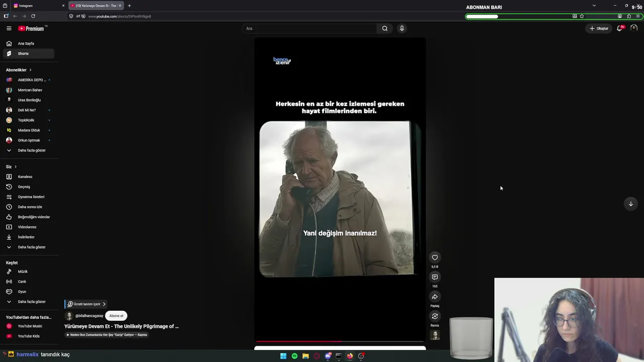Expand Daha fazla göster under İndirilenler

pyautogui.click(x=29, y=247)
